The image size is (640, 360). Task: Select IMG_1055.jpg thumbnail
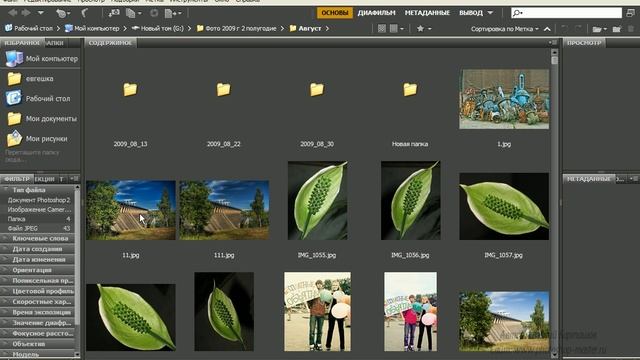318,200
